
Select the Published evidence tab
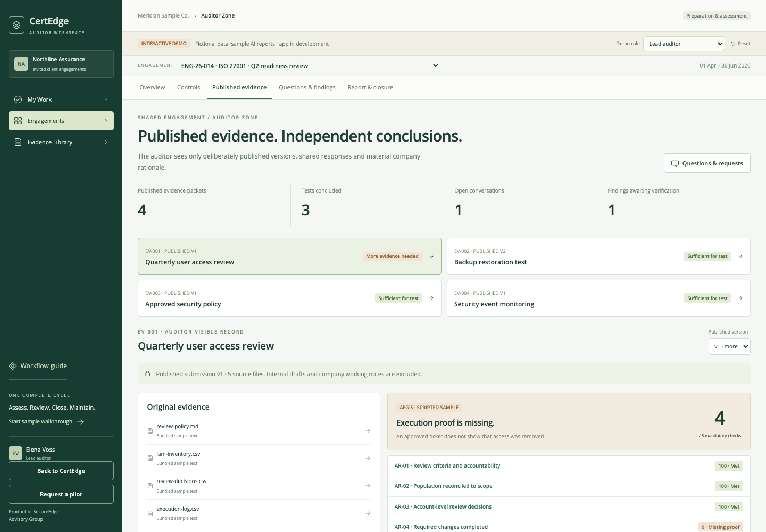click(x=239, y=87)
